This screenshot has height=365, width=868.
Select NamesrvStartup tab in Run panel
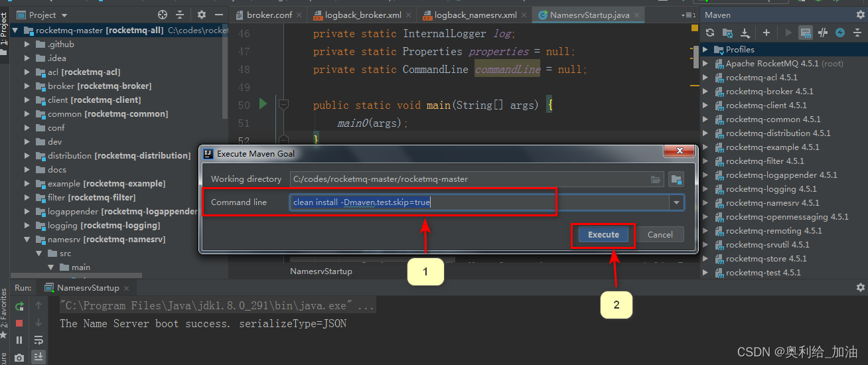point(87,287)
